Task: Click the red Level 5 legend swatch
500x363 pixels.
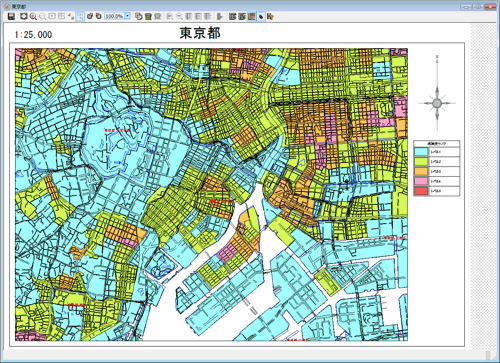Action: coord(421,191)
